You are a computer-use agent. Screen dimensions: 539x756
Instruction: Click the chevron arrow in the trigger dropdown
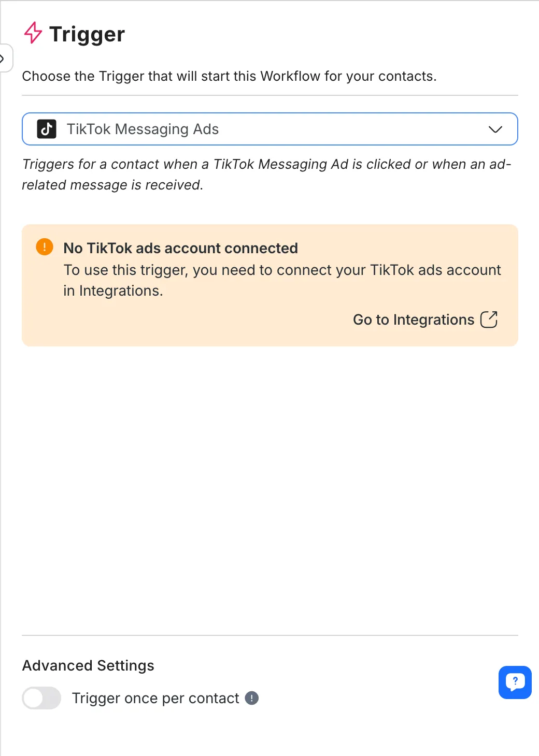click(495, 129)
